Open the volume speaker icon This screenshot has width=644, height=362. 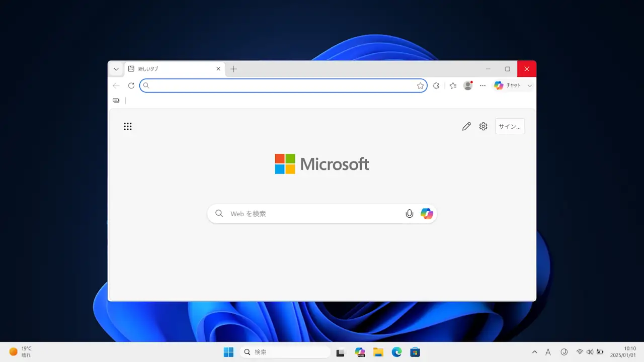click(x=590, y=352)
